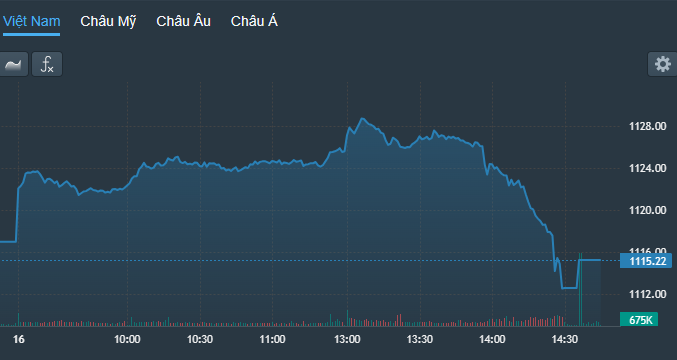Open chart settings gear icon
Image resolution: width=677 pixels, height=360 pixels.
(663, 64)
